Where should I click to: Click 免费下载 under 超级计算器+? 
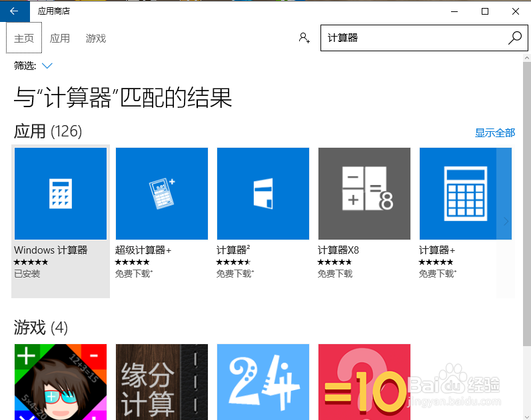(x=134, y=274)
